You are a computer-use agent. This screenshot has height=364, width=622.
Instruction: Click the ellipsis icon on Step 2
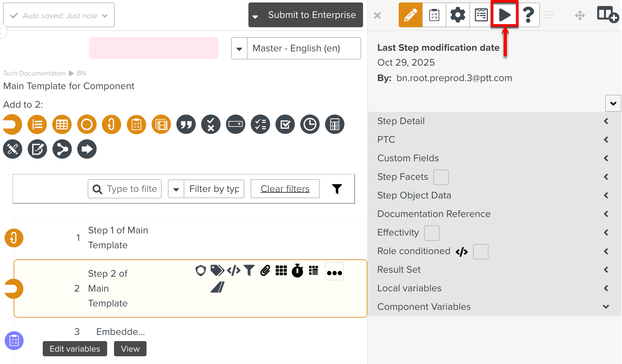click(x=334, y=271)
